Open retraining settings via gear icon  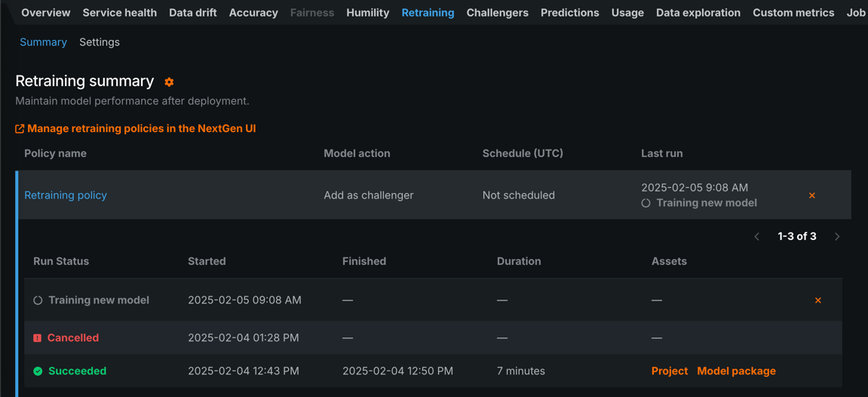coord(169,82)
